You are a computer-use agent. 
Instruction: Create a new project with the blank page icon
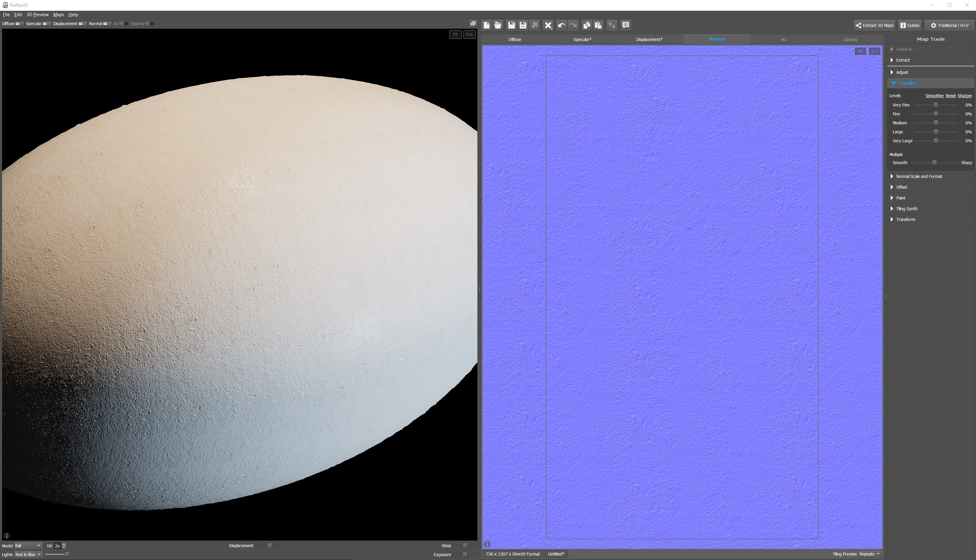pos(487,25)
